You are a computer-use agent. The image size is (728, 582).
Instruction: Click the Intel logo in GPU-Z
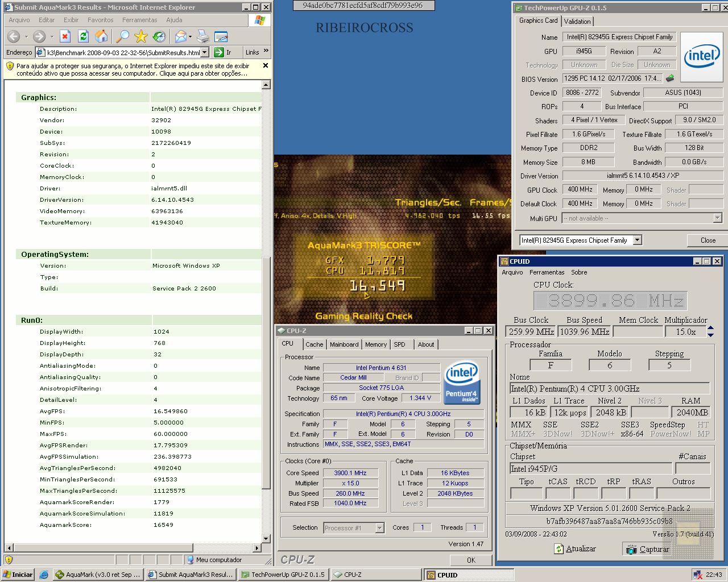point(701,56)
